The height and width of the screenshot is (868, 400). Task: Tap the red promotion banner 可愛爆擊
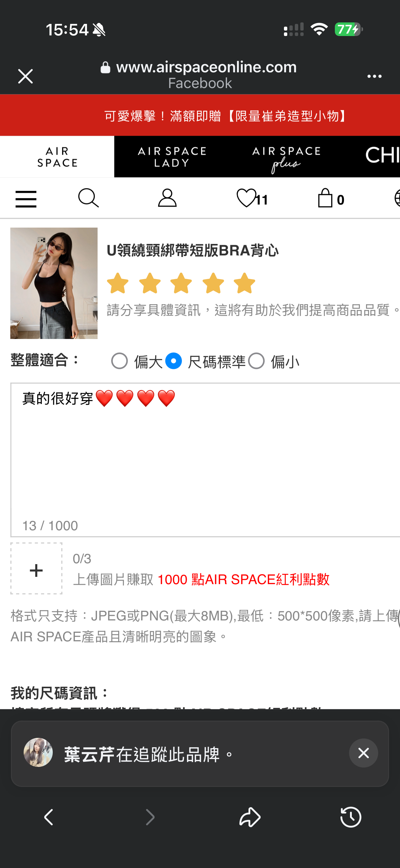pos(200,115)
